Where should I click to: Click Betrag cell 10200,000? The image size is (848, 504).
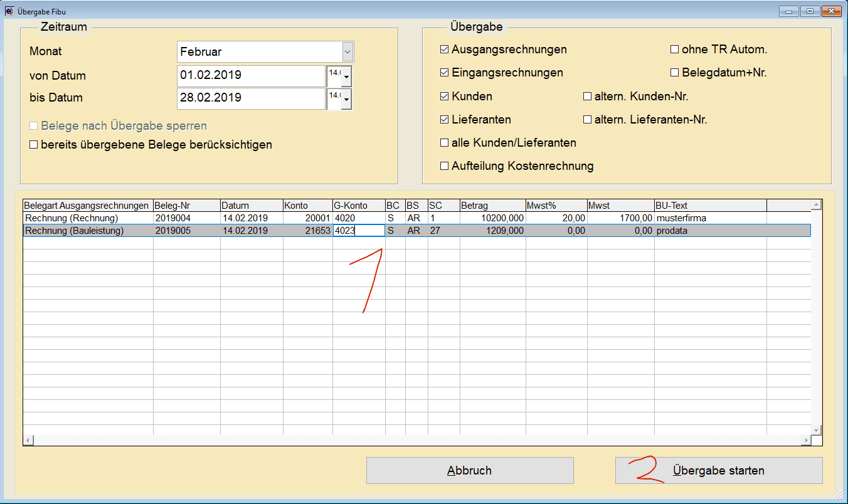tap(492, 218)
